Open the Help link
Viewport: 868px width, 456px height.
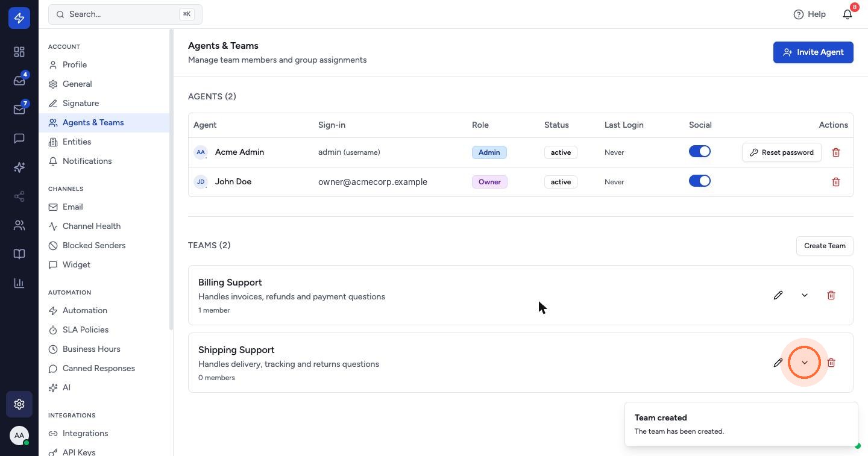(x=810, y=14)
